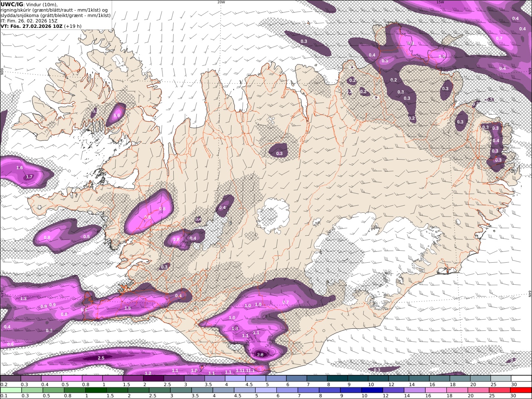Click the navy blue swatch at 10 in lower legend
This screenshot has width=532, height=399.
[371, 390]
